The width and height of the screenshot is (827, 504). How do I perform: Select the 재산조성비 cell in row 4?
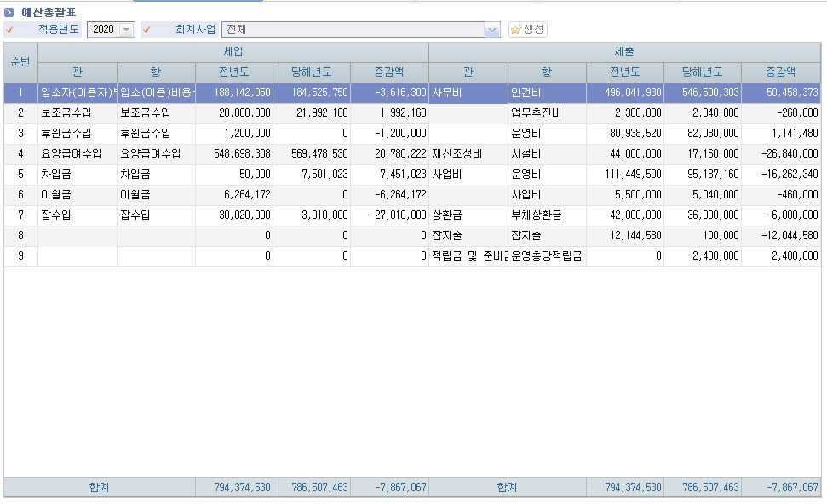(x=468, y=154)
